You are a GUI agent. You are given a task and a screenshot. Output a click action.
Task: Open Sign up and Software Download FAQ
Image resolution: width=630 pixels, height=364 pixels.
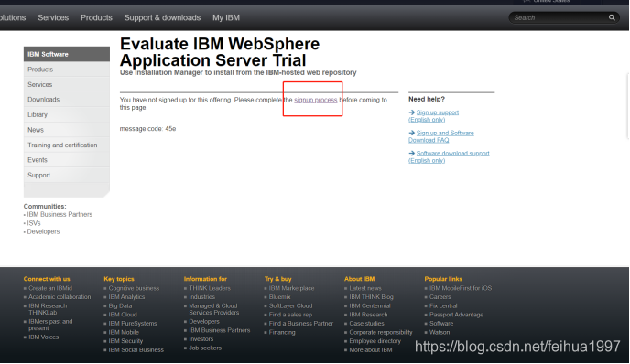(x=441, y=136)
